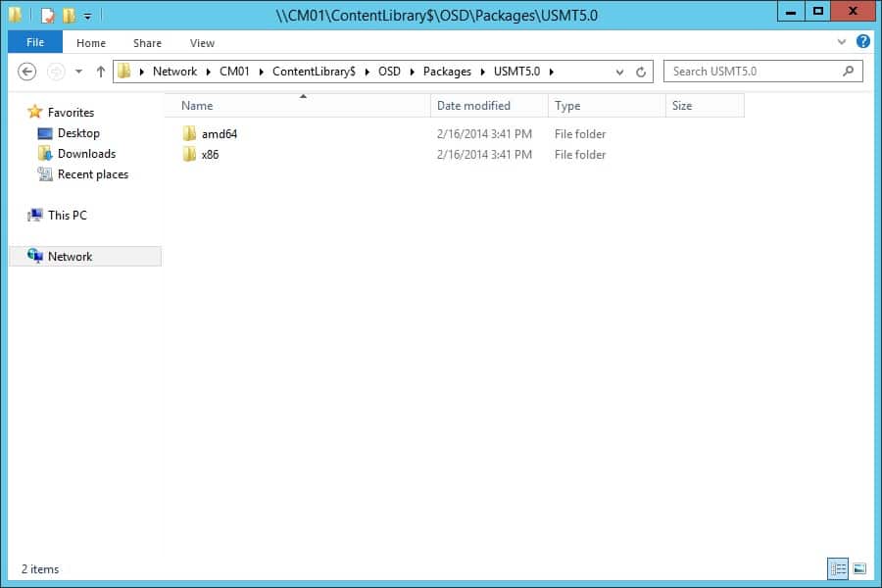Select Downloads in the Favorites sidebar
This screenshot has width=882, height=588.
point(85,153)
